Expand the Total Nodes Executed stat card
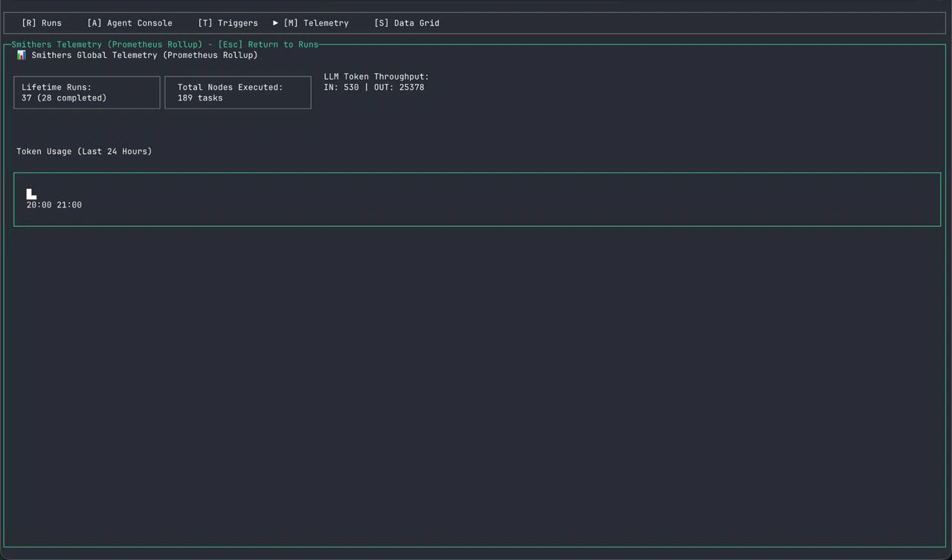Screen dimensions: 952x560 tap(238, 92)
